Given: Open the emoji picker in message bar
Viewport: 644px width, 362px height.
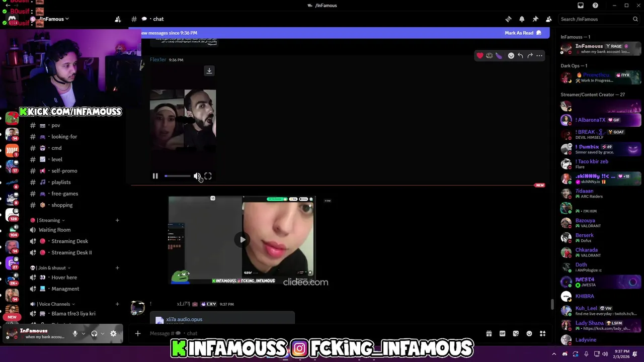Looking at the screenshot, I should click(x=529, y=333).
